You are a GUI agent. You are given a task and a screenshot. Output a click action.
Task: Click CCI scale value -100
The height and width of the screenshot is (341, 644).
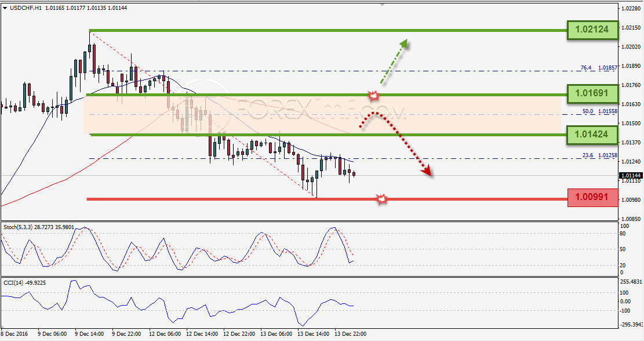coord(625,311)
